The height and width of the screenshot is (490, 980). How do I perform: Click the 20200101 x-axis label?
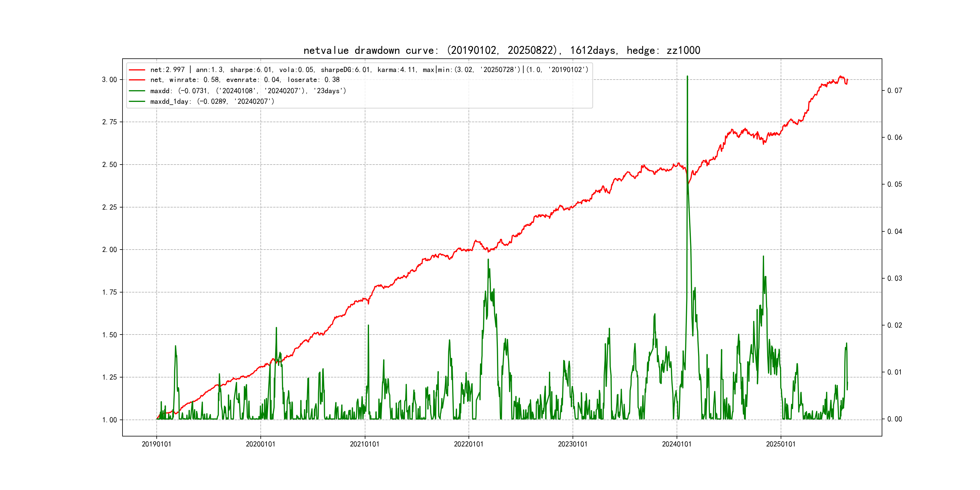coord(261,444)
